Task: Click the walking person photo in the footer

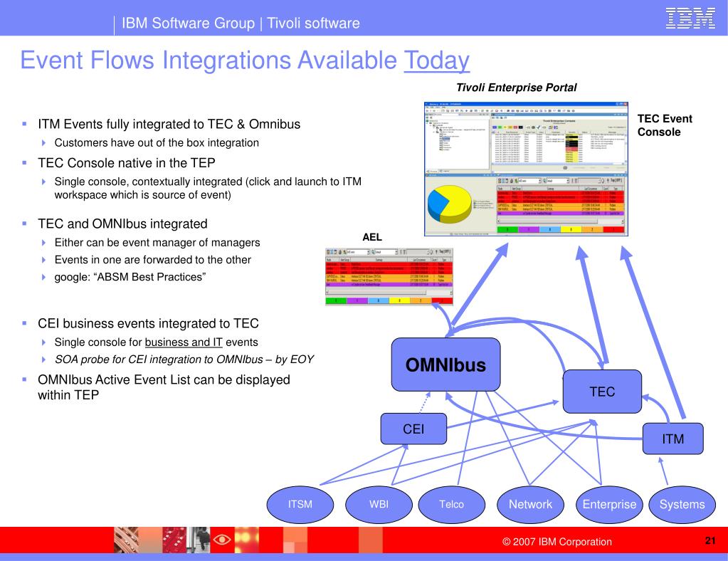Action: [x=199, y=540]
